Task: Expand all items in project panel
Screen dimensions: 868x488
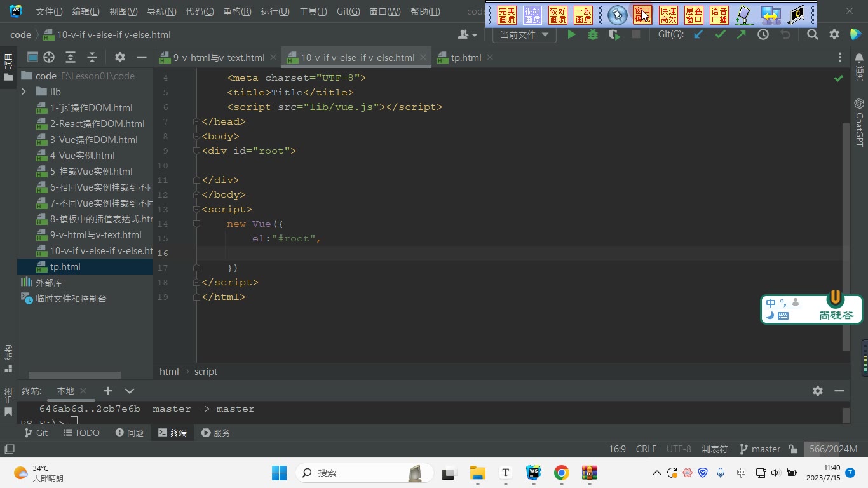Action: [x=71, y=57]
